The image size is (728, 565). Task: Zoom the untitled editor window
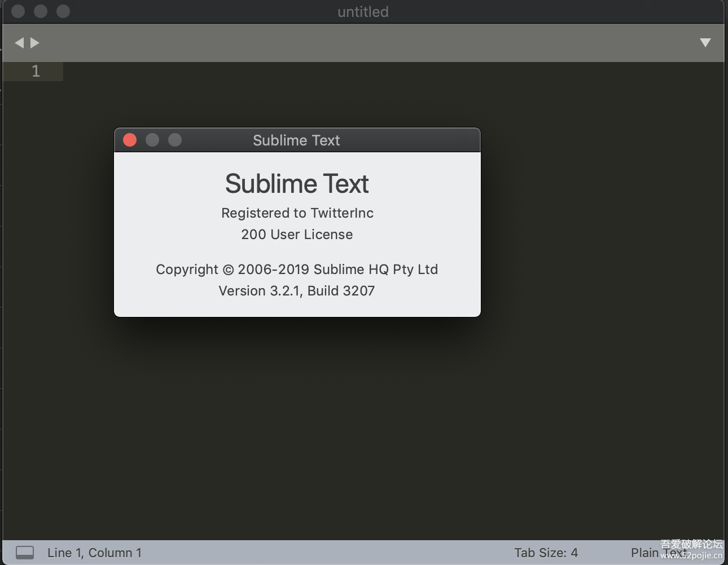point(63,11)
